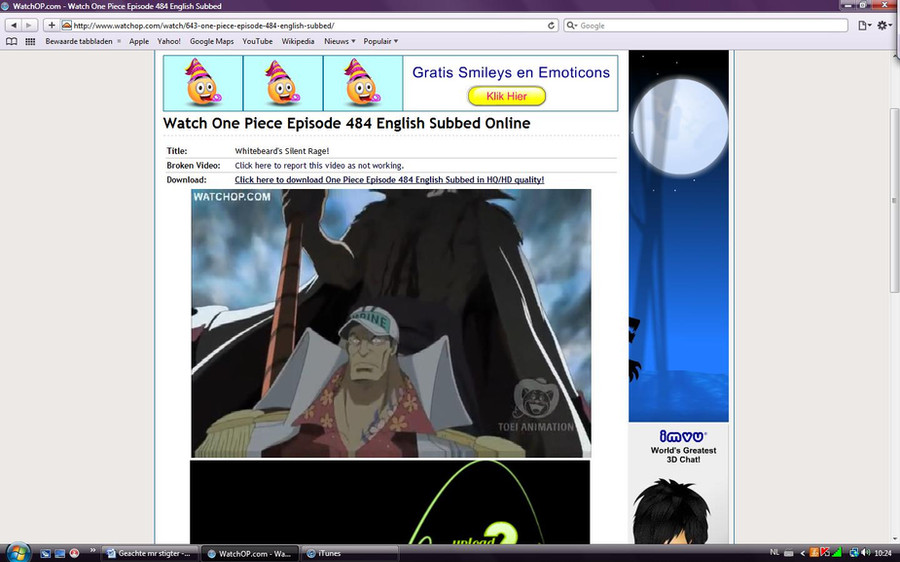The height and width of the screenshot is (562, 900).
Task: Go back with the Safari back arrow
Action: (14, 25)
